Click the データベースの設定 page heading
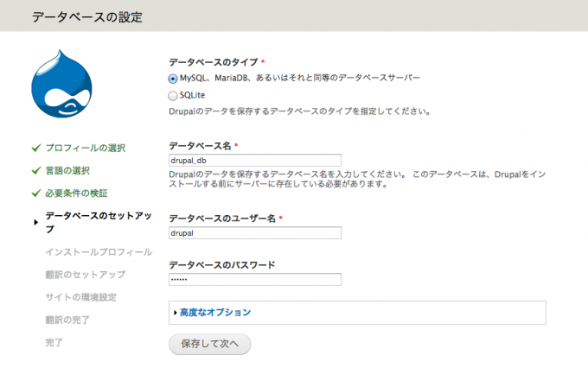This screenshot has height=374, width=588. 87,16
